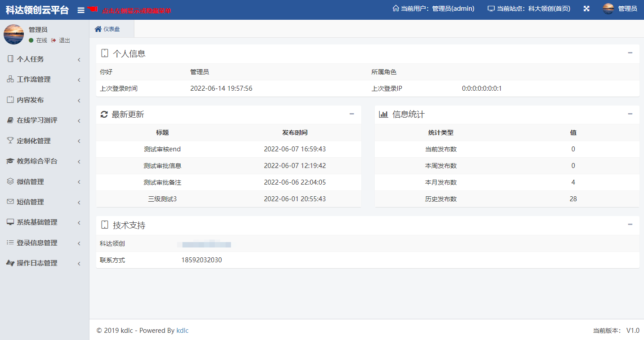
Task: Click the 管理员 username in top-right
Action: point(627,9)
